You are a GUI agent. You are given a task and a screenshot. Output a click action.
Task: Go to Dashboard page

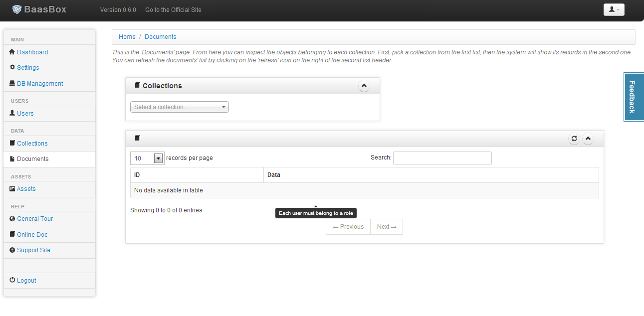click(x=32, y=52)
